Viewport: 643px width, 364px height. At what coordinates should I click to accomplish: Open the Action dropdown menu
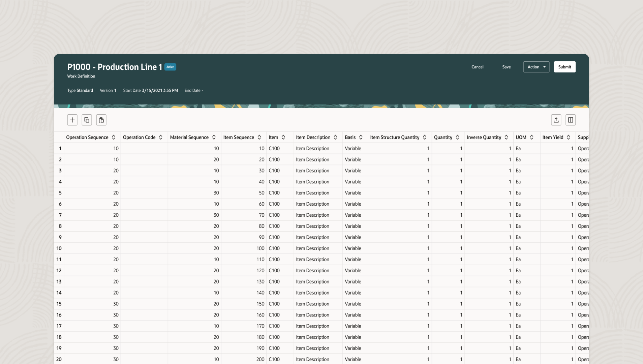(536, 67)
